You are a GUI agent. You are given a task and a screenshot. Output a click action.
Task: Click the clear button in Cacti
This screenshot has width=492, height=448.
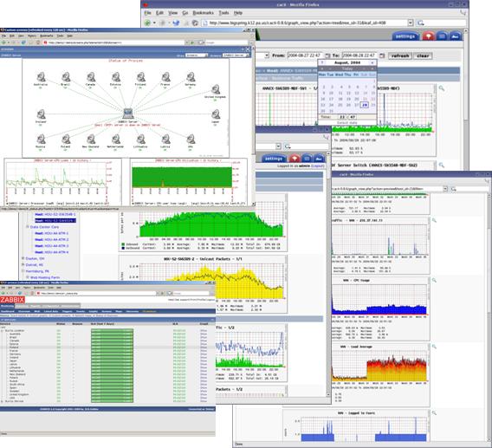[x=423, y=55]
